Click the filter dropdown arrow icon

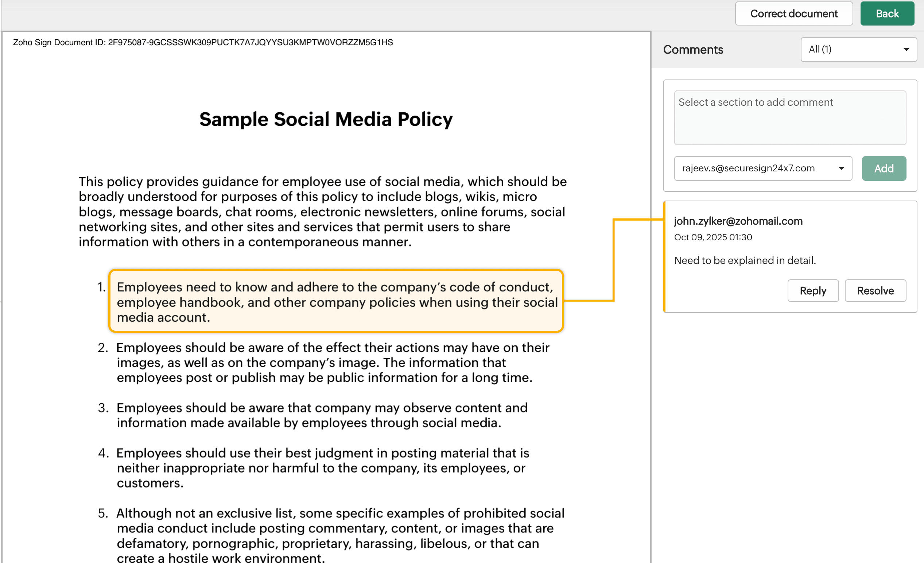pos(906,50)
